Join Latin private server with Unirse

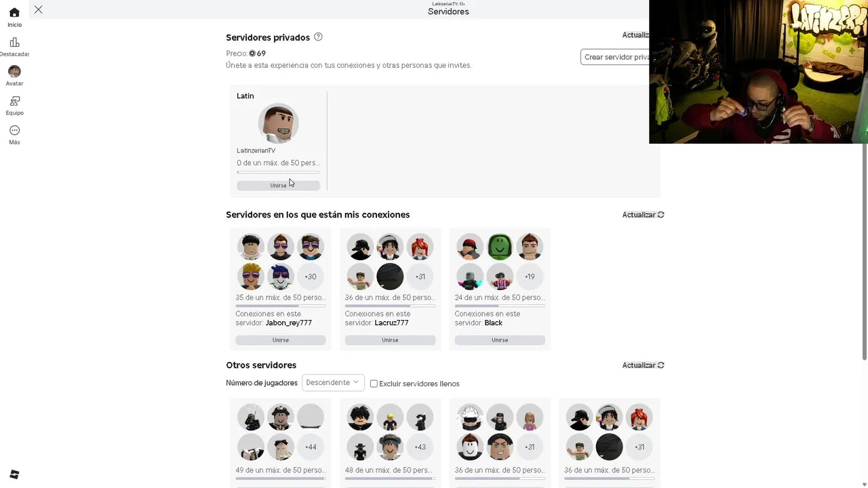pos(278,185)
